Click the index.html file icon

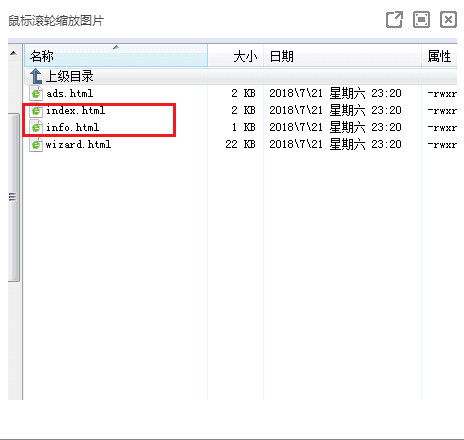(36, 111)
